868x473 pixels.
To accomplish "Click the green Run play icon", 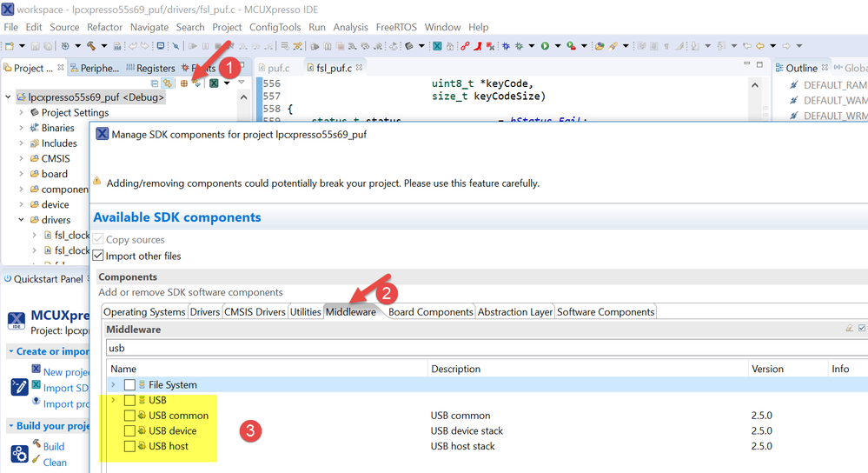I will click(545, 46).
